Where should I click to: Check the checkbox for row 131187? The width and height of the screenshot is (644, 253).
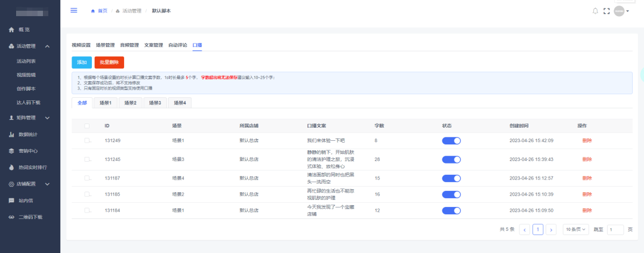click(86, 178)
